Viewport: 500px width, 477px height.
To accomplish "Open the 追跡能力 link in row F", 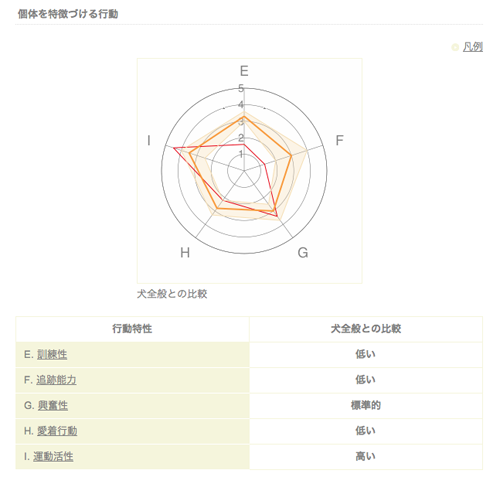I will coord(56,380).
